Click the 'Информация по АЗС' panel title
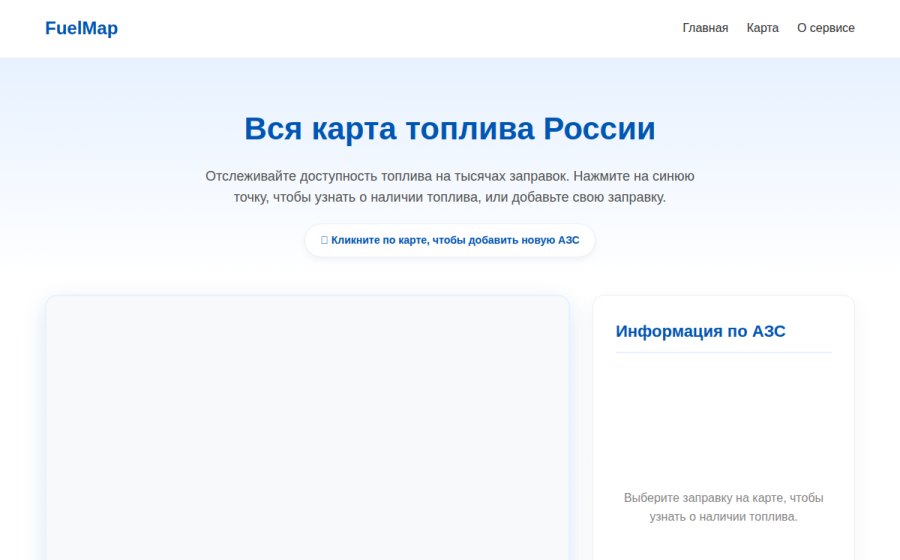This screenshot has width=900, height=560. tap(700, 331)
